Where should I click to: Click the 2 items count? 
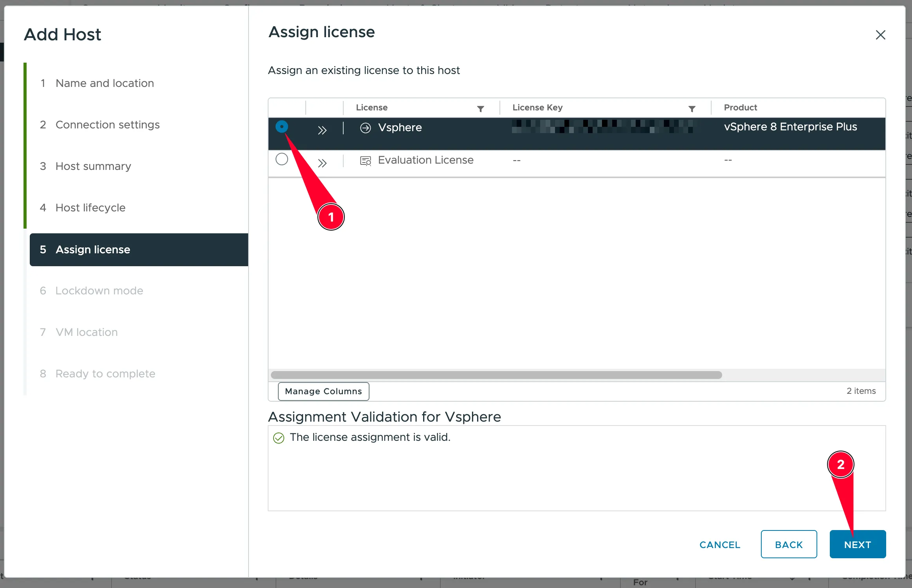click(861, 391)
